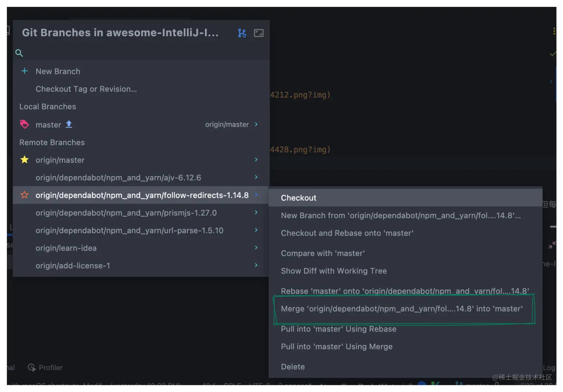Select origin/master remote branch

tap(141, 160)
